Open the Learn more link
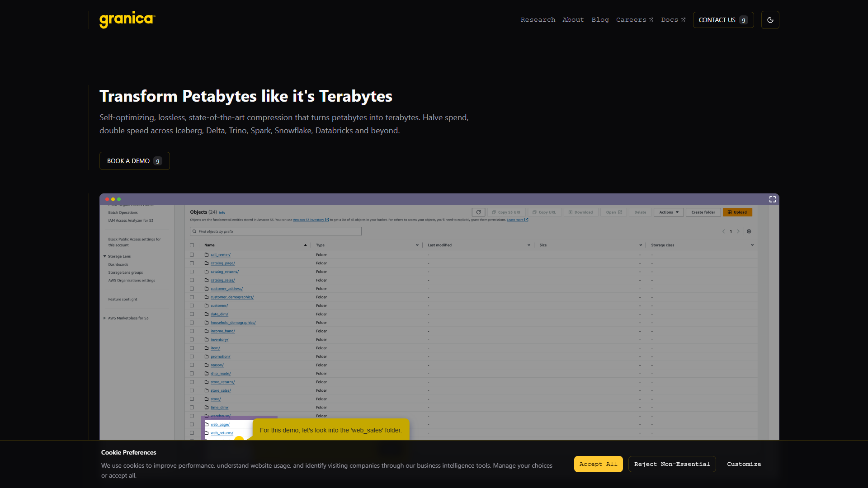 click(517, 220)
